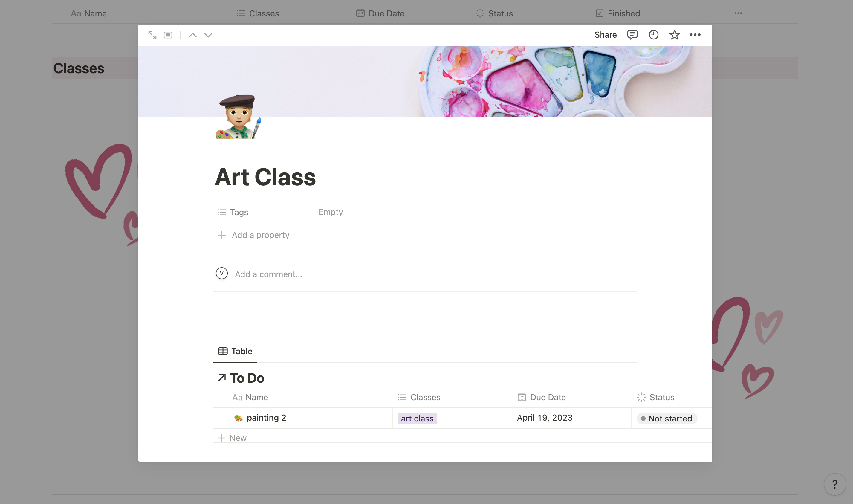Viewport: 853px width, 504px height.
Task: Edit the art class tag cell
Action: pyautogui.click(x=417, y=419)
